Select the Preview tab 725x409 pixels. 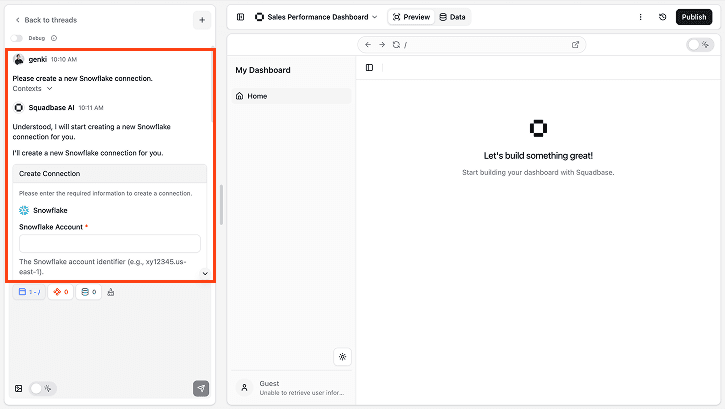click(411, 17)
